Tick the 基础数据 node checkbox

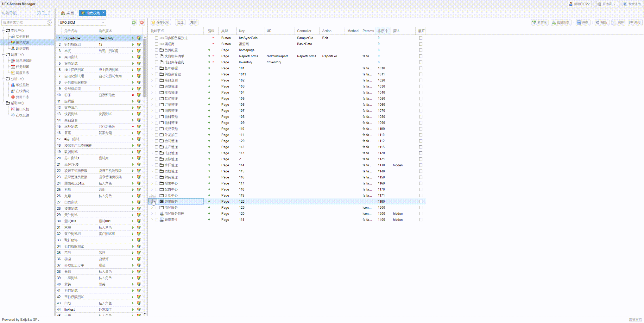tap(156, 68)
